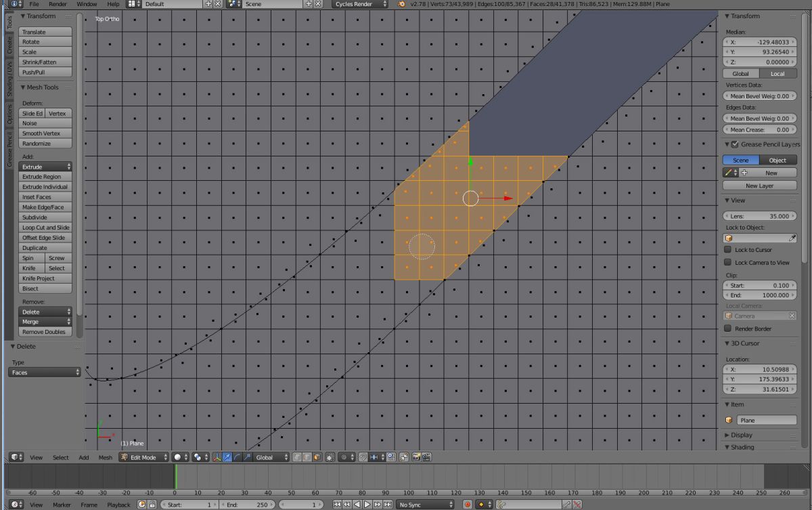812x510 pixels.
Task: Open Global orientation dropdown
Action: coord(271,457)
